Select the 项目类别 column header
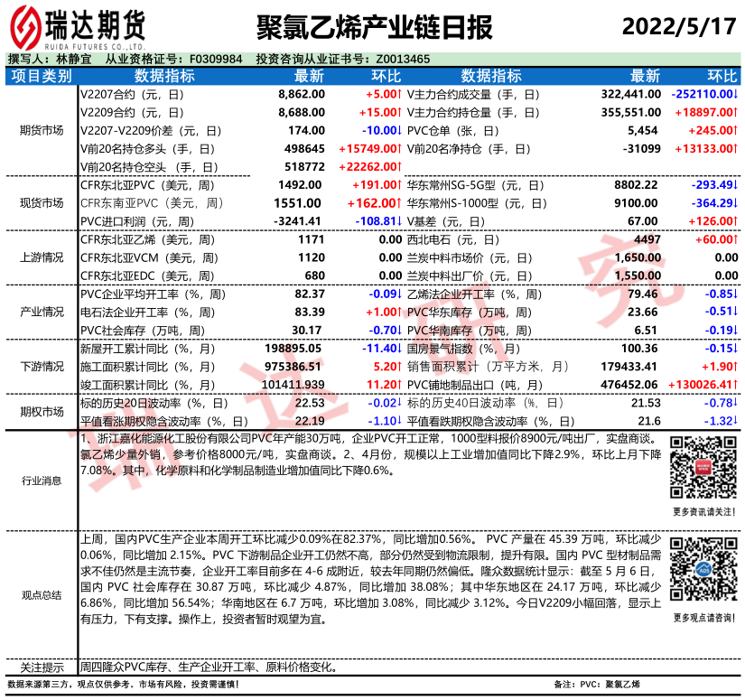The image size is (745, 700). (42, 76)
